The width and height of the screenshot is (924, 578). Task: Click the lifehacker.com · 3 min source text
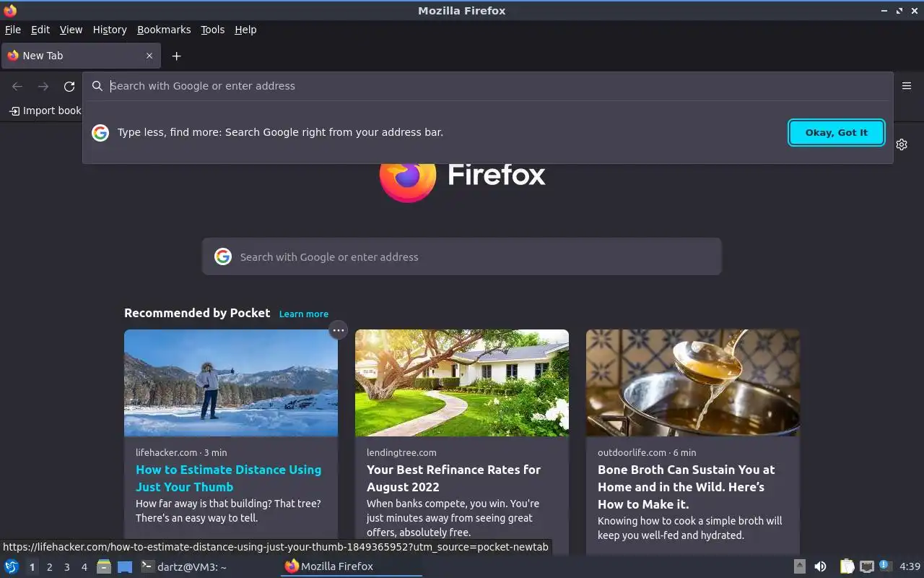(x=181, y=452)
